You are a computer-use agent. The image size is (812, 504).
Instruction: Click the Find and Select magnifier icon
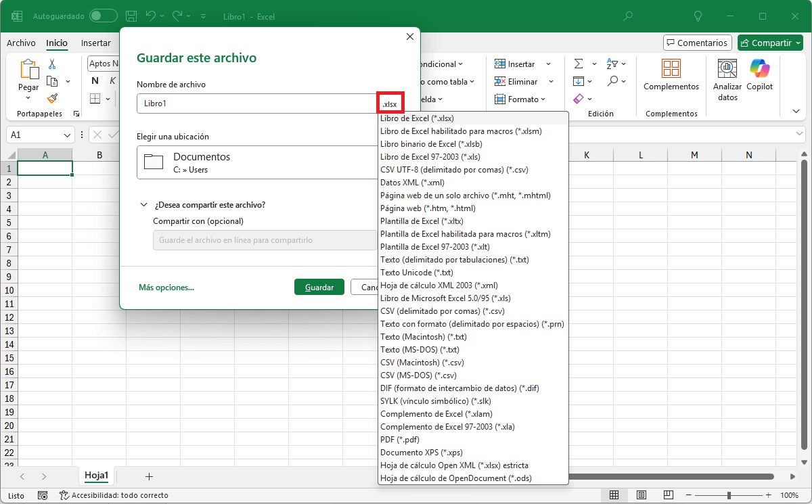pos(612,81)
